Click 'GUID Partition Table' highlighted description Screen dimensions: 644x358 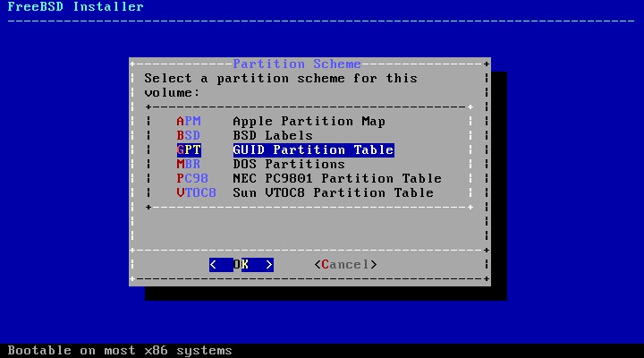[x=313, y=150]
